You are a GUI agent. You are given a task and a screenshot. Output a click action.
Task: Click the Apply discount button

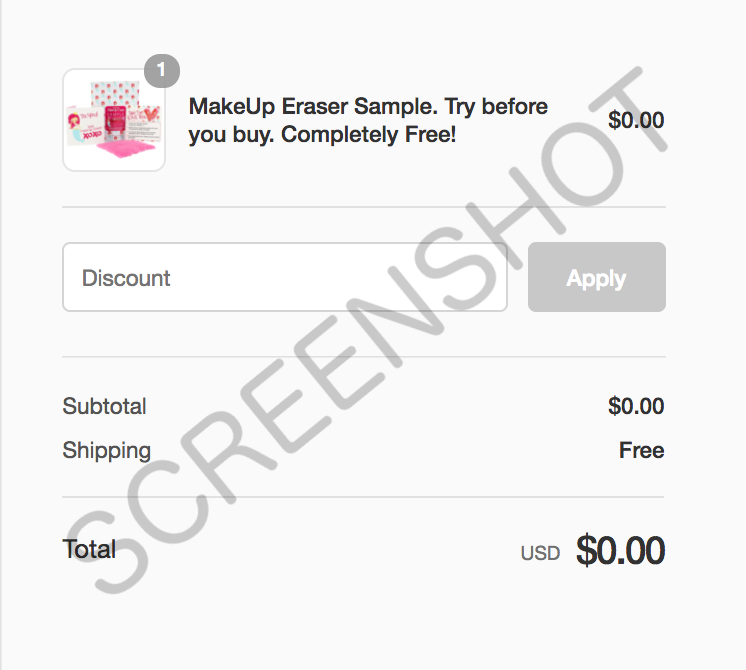[x=597, y=277]
